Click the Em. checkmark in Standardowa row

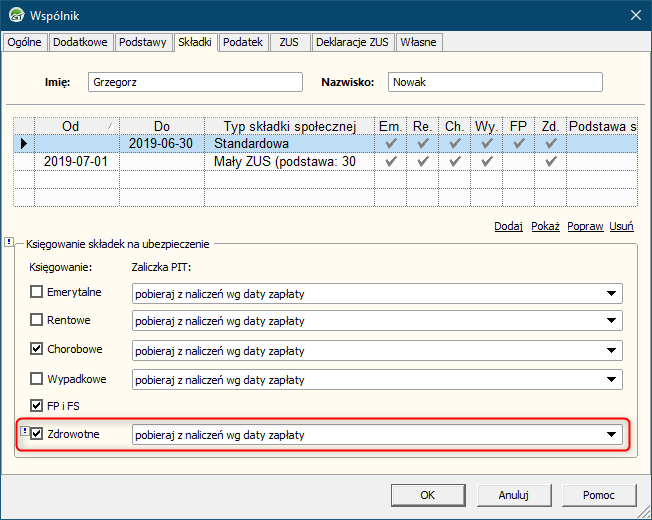(390, 144)
